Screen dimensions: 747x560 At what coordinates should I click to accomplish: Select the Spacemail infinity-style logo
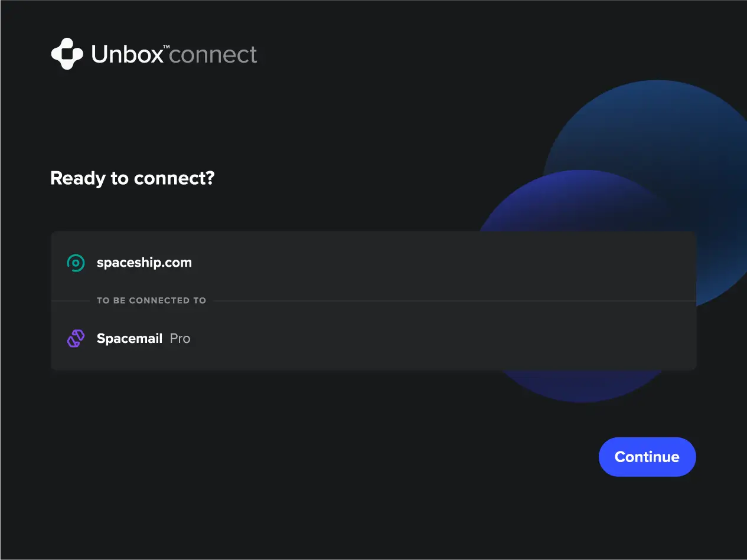(x=76, y=338)
